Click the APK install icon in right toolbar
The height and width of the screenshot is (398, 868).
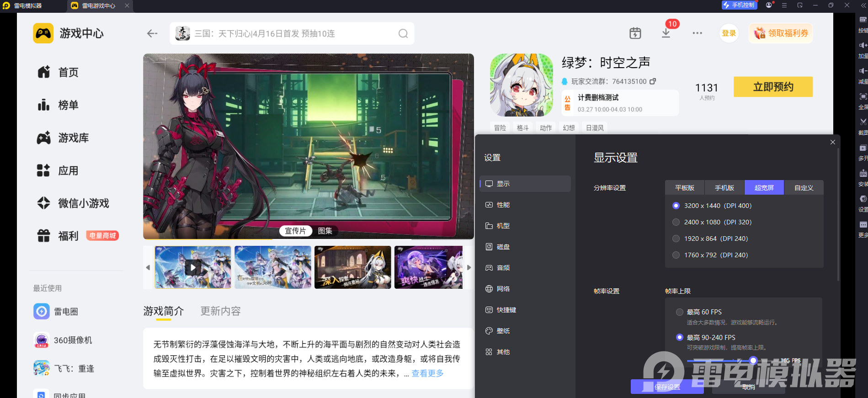tap(863, 174)
